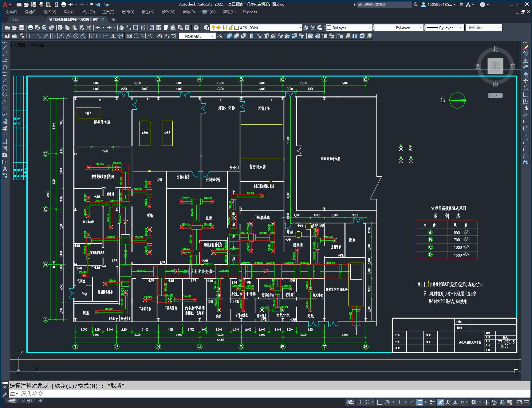Click the WCS coordinate system button
The height and width of the screenshot is (408, 532).
point(495,95)
